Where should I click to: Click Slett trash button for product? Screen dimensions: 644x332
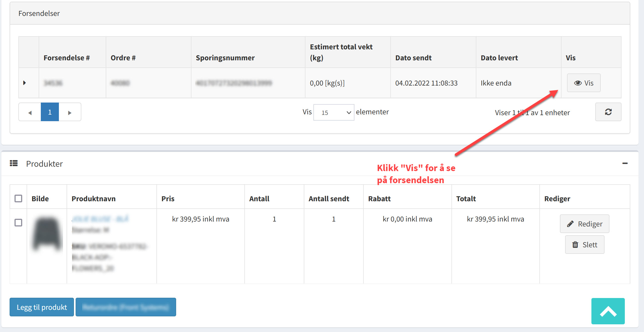click(x=585, y=245)
